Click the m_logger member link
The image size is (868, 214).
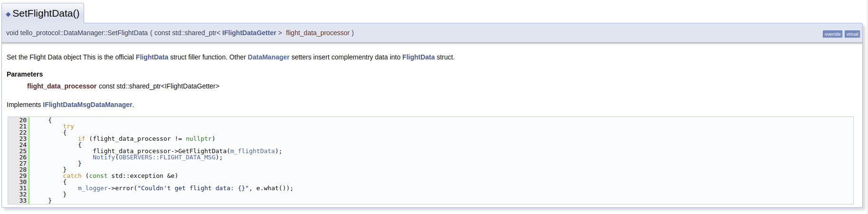(x=93, y=188)
